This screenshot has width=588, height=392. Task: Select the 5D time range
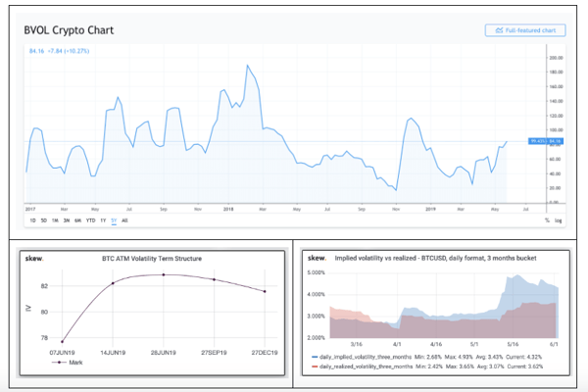click(44, 220)
